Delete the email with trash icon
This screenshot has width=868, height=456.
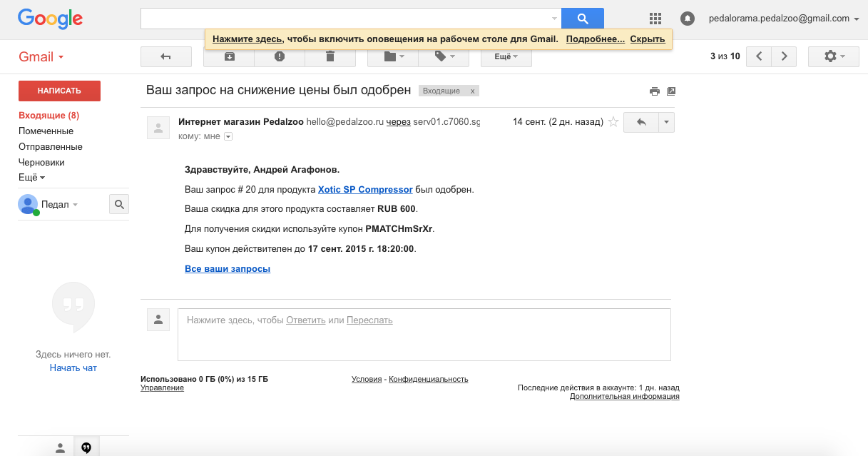(x=330, y=56)
